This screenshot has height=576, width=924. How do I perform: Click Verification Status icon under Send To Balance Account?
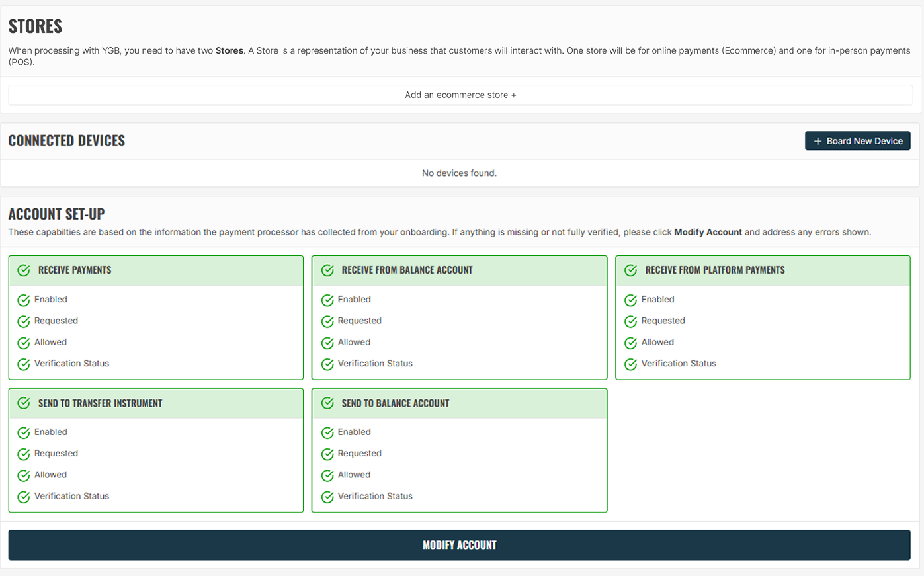[x=327, y=497]
